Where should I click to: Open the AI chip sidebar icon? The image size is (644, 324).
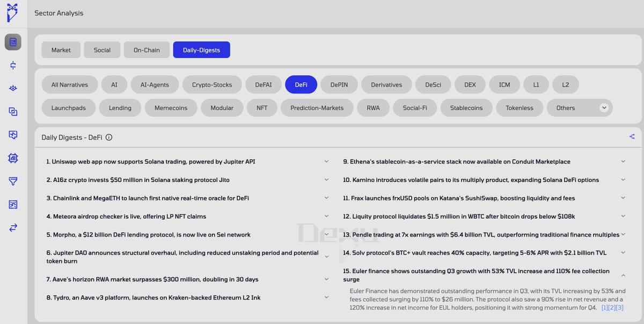(13, 158)
